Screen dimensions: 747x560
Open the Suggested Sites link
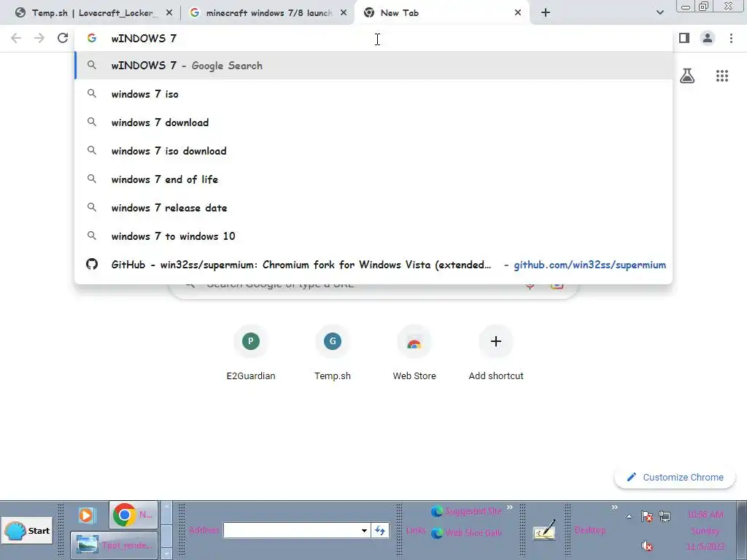pyautogui.click(x=466, y=511)
